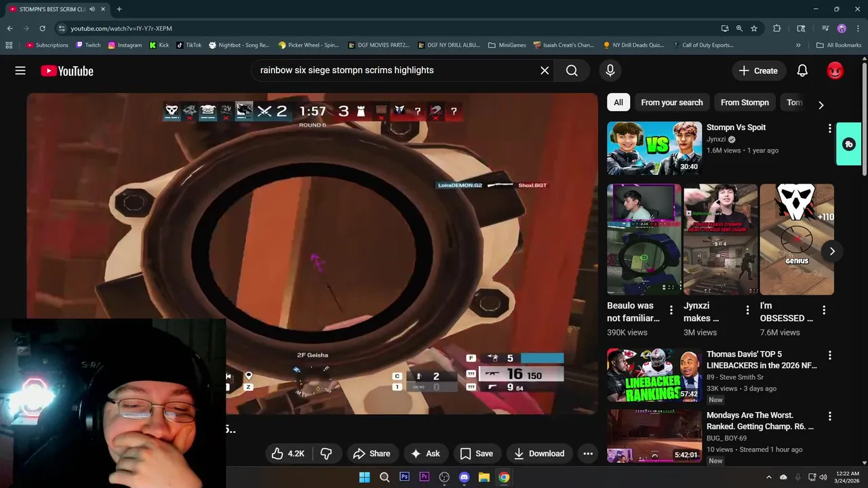Open YouTube notifications bell

click(802, 70)
